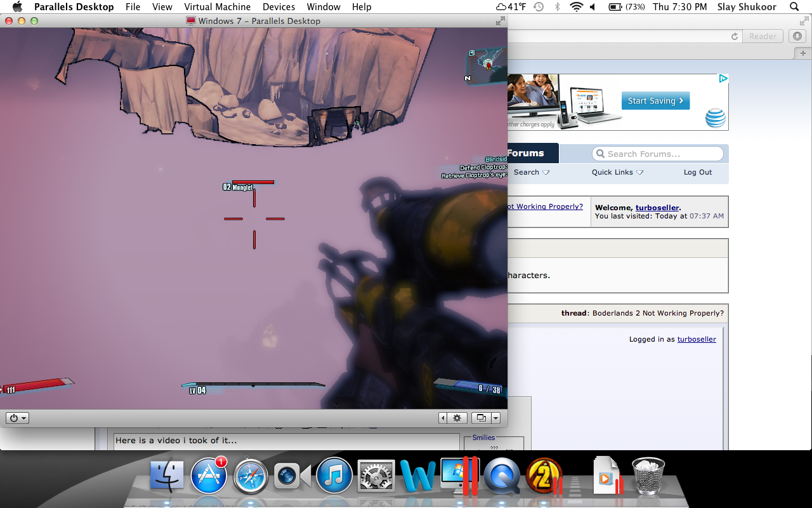Open Spotlight search magnifier

[794, 7]
